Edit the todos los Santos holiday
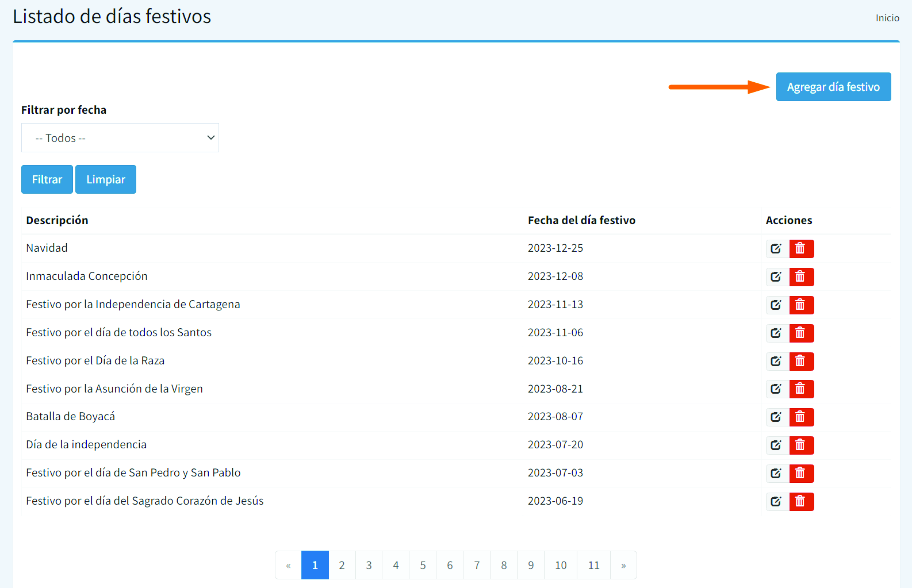912x588 pixels. (x=778, y=333)
